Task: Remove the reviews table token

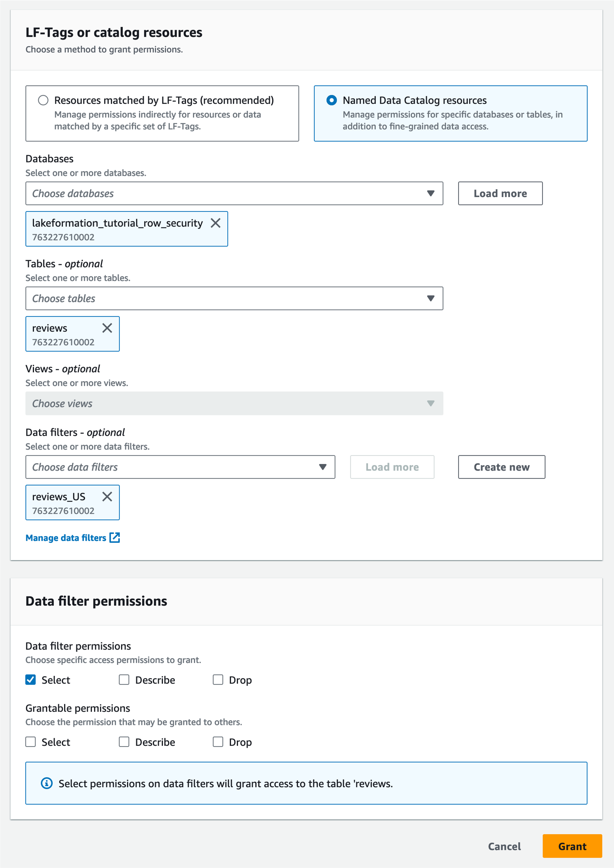Action: click(107, 328)
